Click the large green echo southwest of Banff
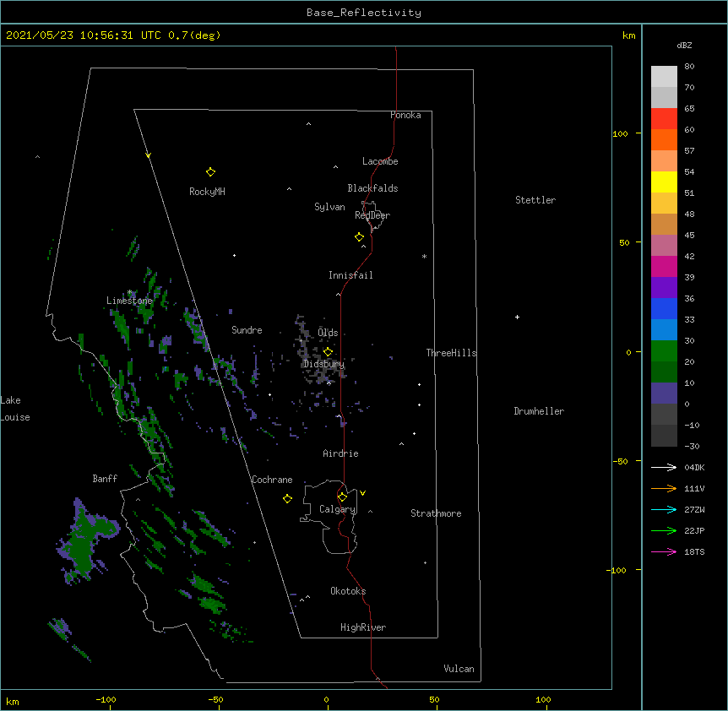728x711 pixels. 84,539
